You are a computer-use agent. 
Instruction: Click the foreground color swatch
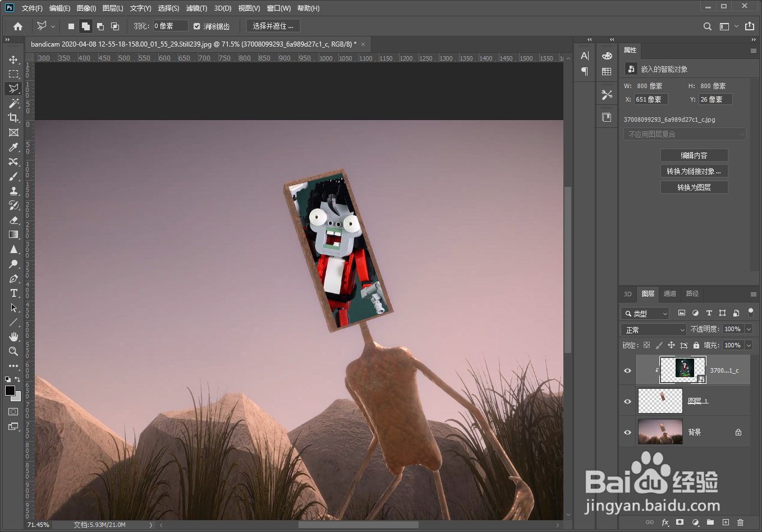(x=10, y=391)
